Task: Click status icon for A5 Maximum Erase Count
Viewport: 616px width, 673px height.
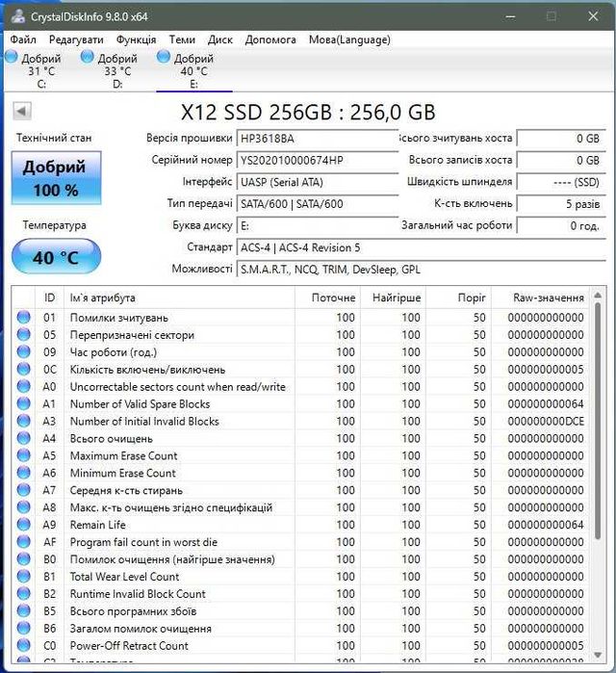Action: [24, 455]
